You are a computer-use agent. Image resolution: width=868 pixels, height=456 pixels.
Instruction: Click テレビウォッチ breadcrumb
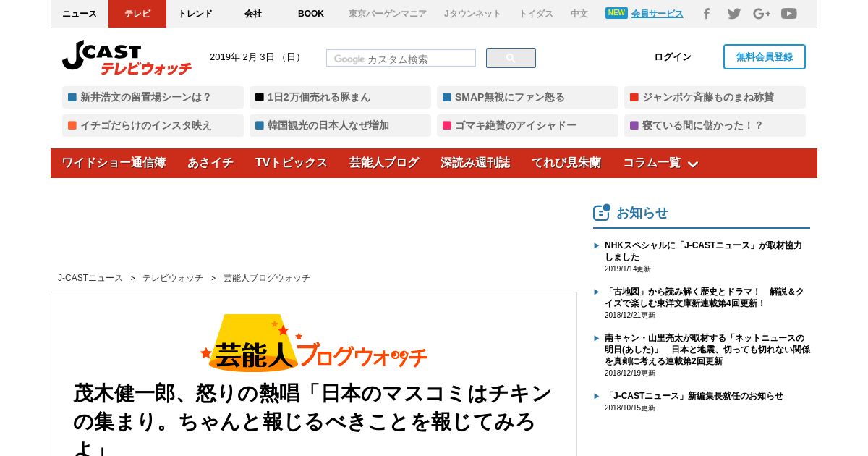point(173,278)
